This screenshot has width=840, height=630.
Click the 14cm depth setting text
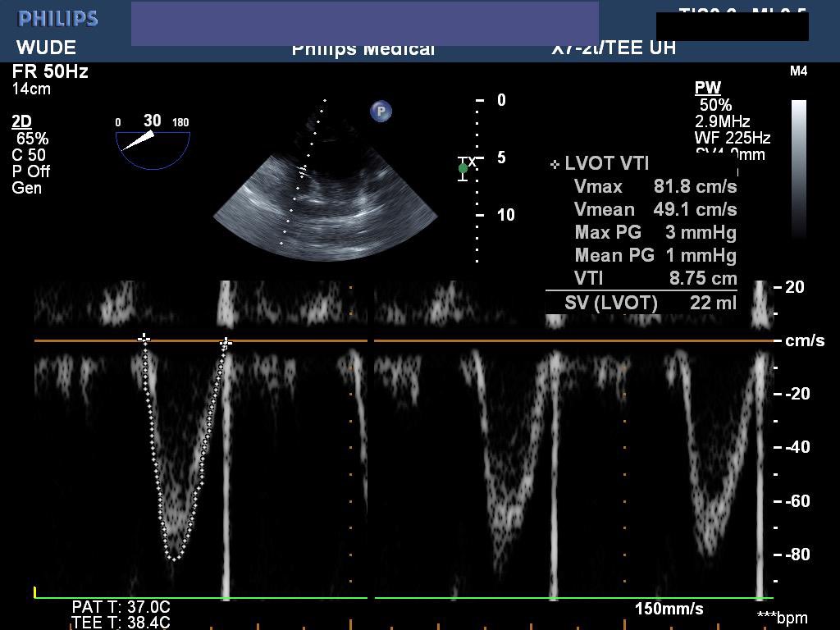(31, 89)
